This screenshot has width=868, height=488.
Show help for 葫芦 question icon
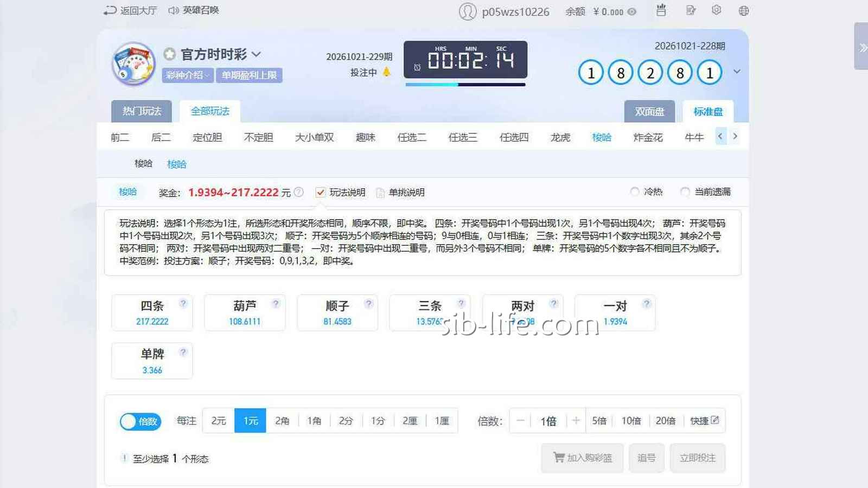click(276, 304)
